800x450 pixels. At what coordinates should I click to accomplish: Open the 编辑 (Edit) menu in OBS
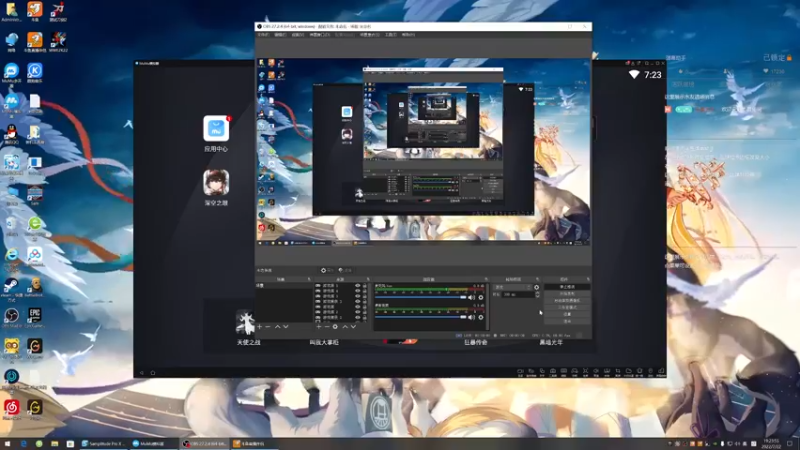click(x=280, y=35)
